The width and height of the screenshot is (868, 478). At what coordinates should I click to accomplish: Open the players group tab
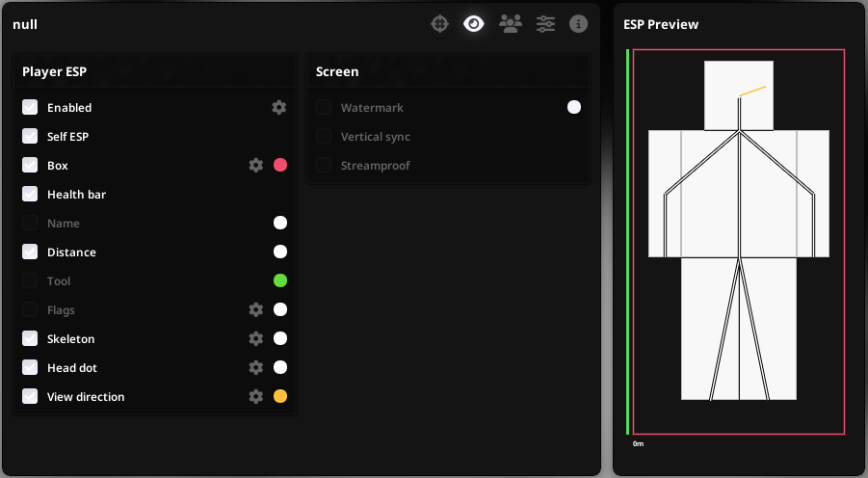[511, 24]
